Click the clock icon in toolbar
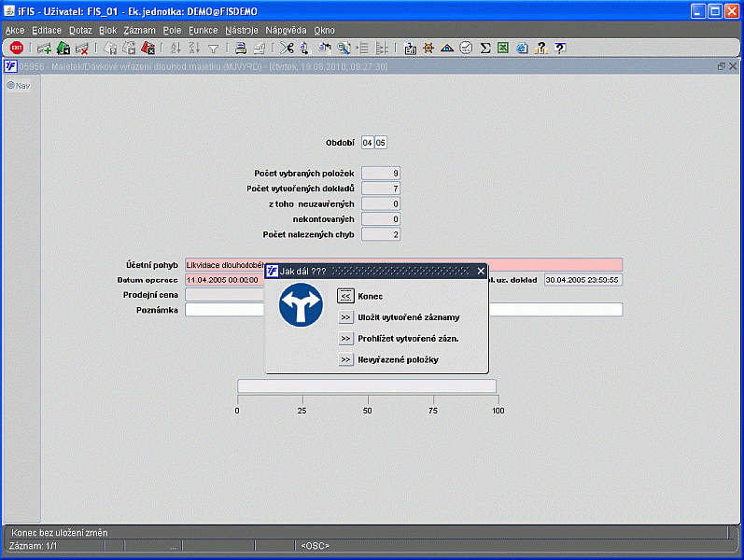The width and height of the screenshot is (744, 560). [x=466, y=48]
